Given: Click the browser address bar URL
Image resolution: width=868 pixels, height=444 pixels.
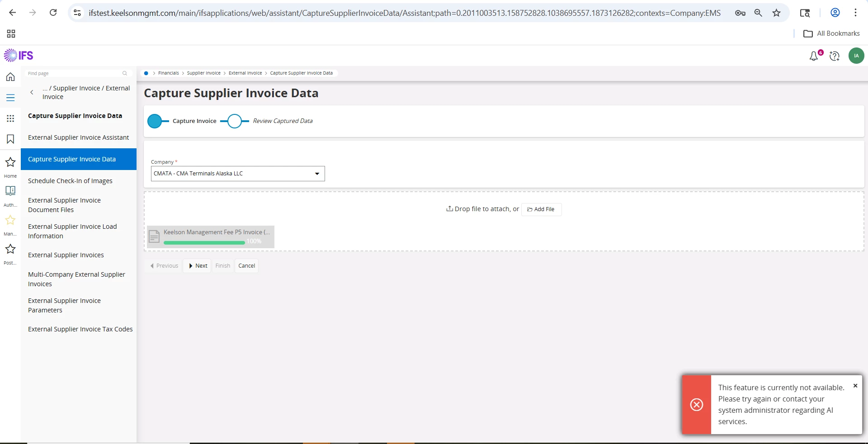Looking at the screenshot, I should 405,13.
